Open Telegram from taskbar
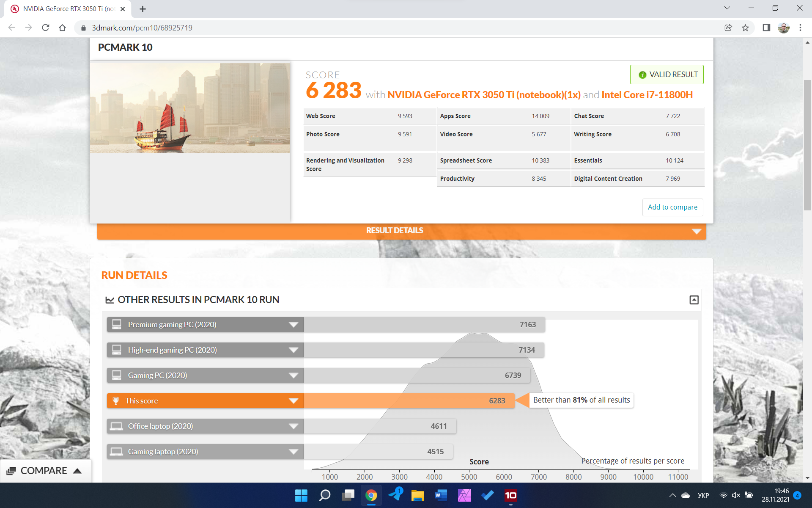 tap(396, 495)
